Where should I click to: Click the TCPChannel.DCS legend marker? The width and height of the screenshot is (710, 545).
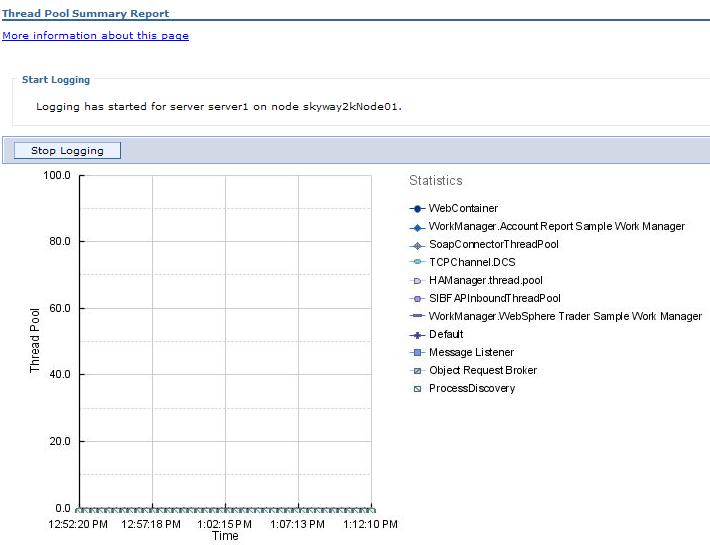[417, 262]
